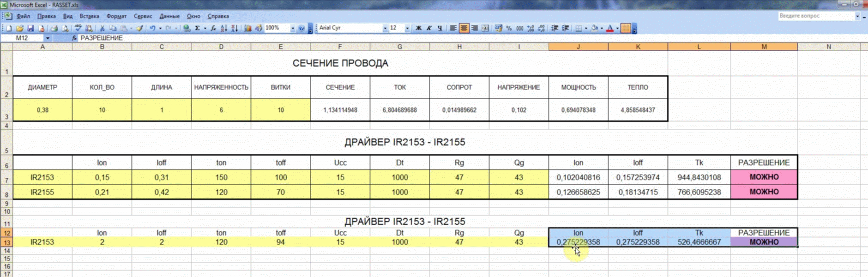Open the Данные menu
The width and height of the screenshot is (868, 277).
coord(169,16)
